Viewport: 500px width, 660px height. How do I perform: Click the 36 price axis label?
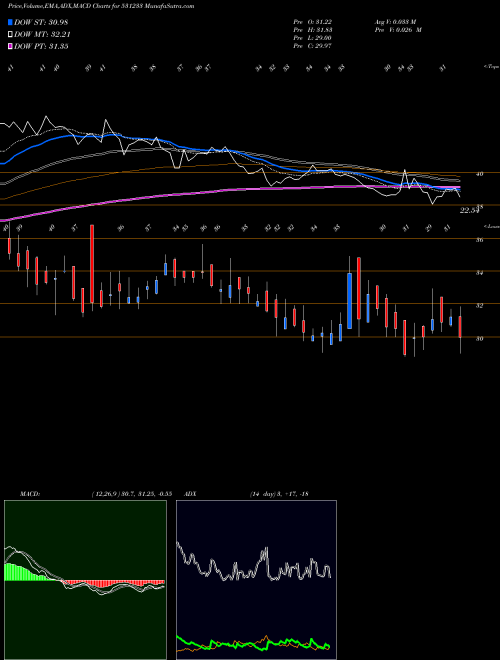click(x=479, y=240)
